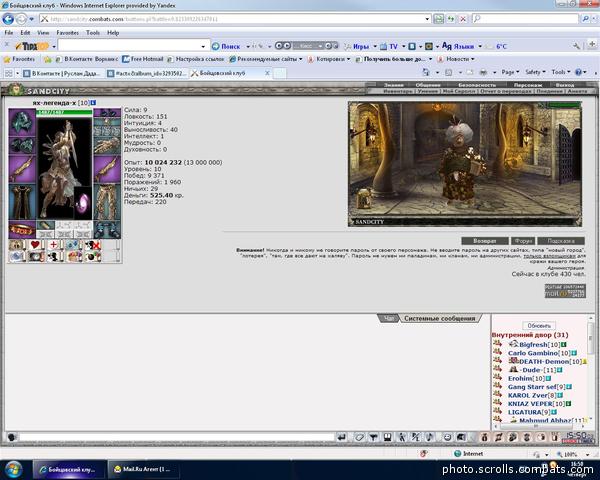Select the boots equipment slot
This screenshot has width=600, height=480.
107,230
